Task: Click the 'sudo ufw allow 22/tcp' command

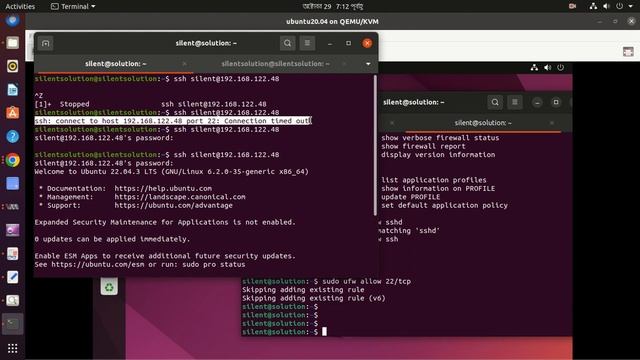Action: 367,281
